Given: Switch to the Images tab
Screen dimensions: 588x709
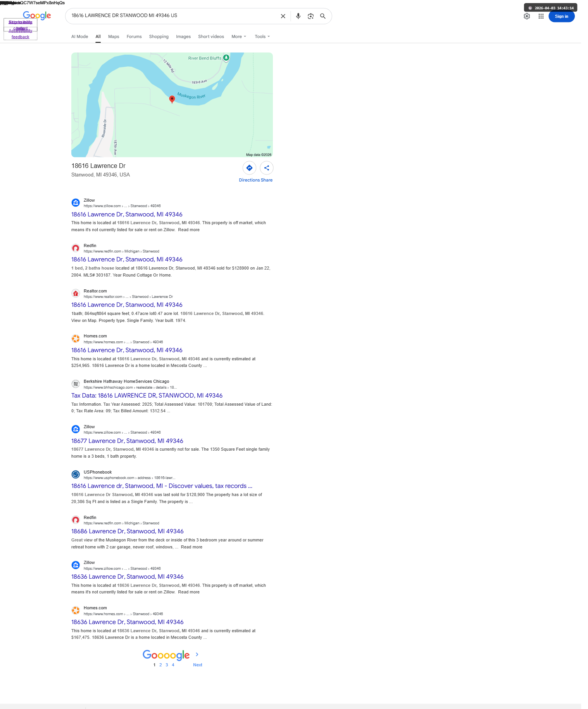Looking at the screenshot, I should tap(183, 36).
